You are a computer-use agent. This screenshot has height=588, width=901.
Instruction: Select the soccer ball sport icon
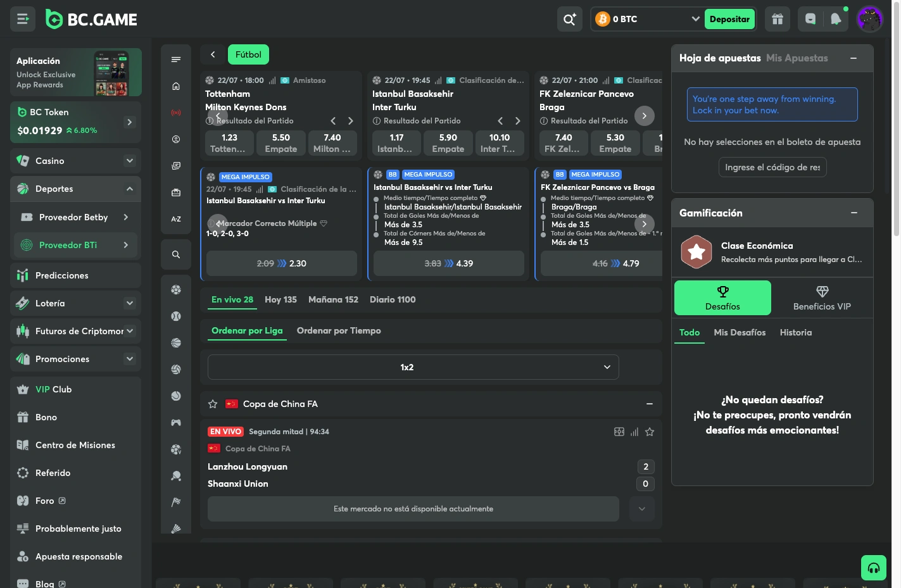point(176,290)
